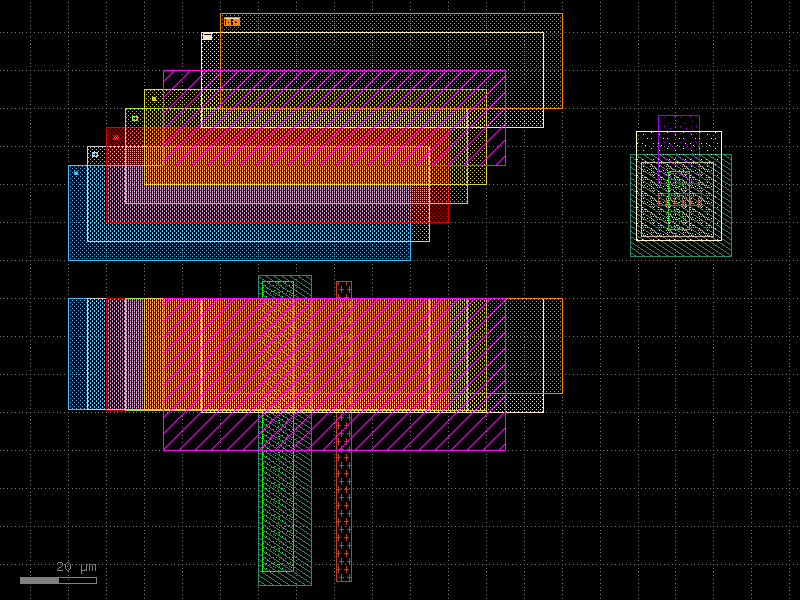Click the purple dotted rectangle atop small cell
Image resolution: width=800 pixels, height=600 pixels.
pos(679,123)
